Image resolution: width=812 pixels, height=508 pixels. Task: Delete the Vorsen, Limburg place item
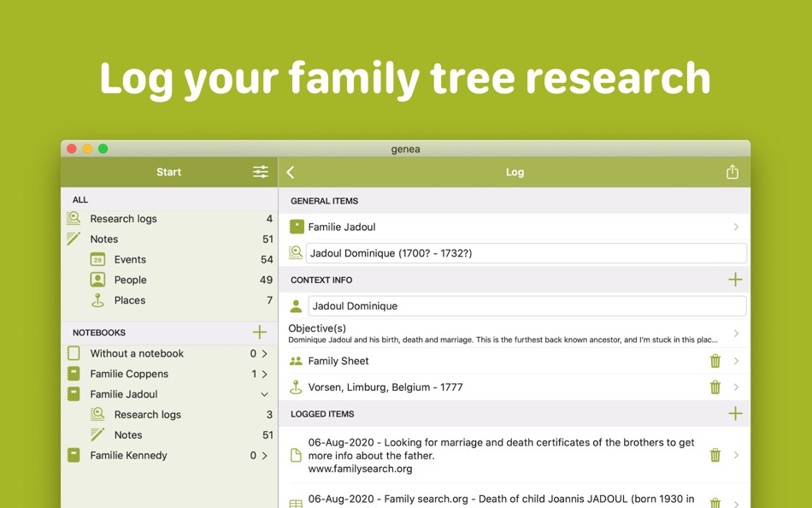tap(715, 387)
